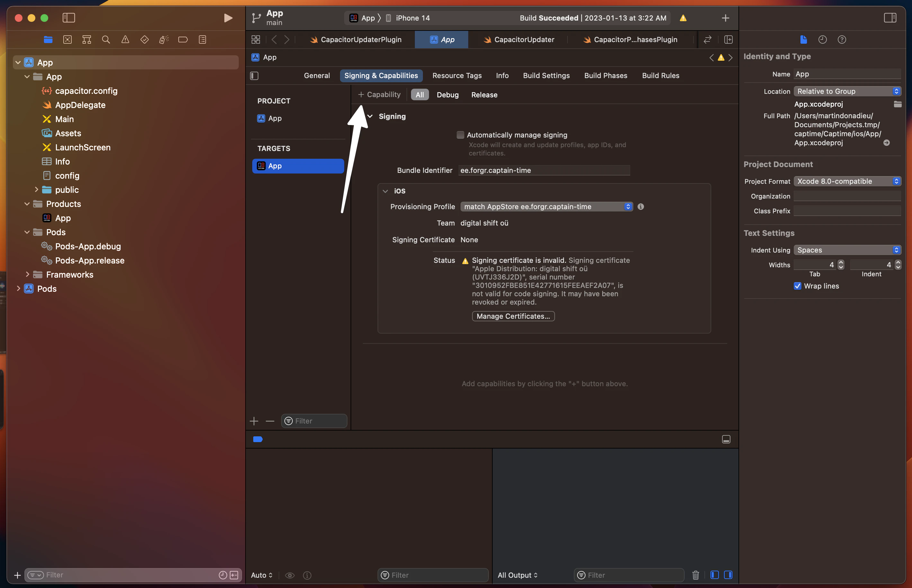The height and width of the screenshot is (588, 912).
Task: Open the History inspector clock icon
Action: [x=823, y=39]
